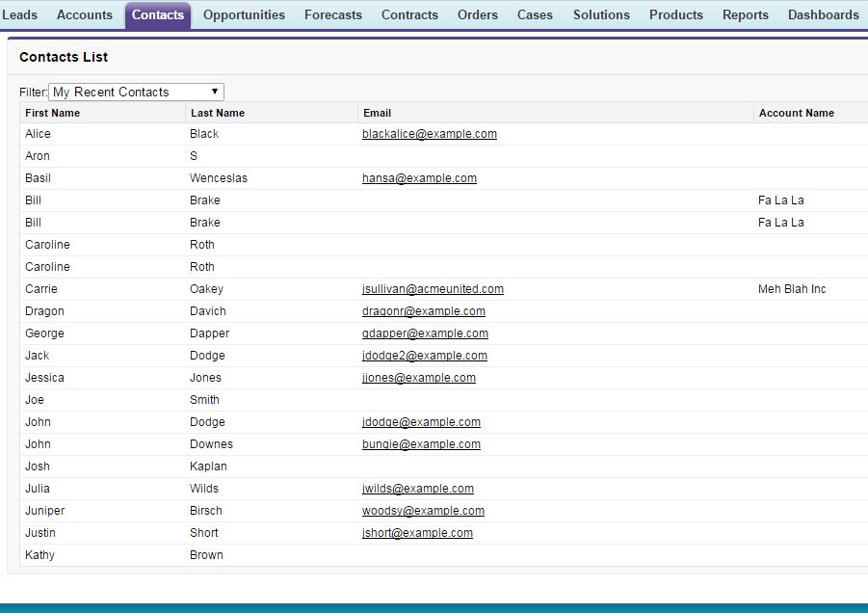Switch to the Cases tab

pyautogui.click(x=535, y=14)
